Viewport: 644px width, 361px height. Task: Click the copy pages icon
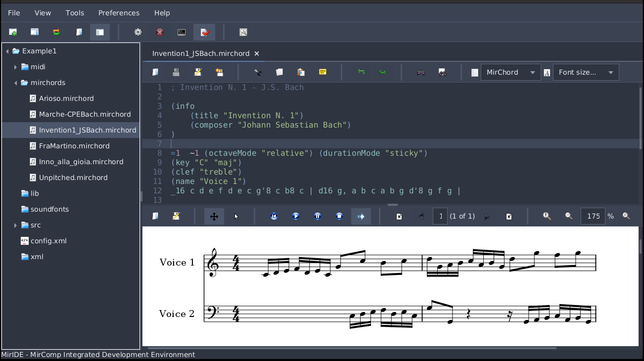[x=279, y=72]
